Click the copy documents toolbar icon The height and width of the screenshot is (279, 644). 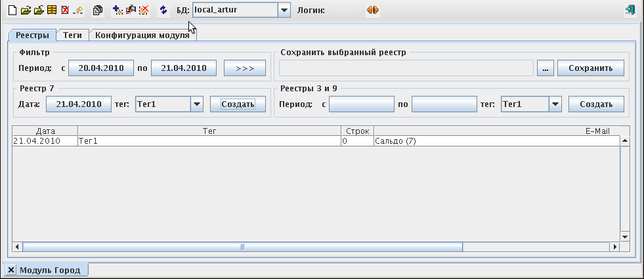pos(98,11)
